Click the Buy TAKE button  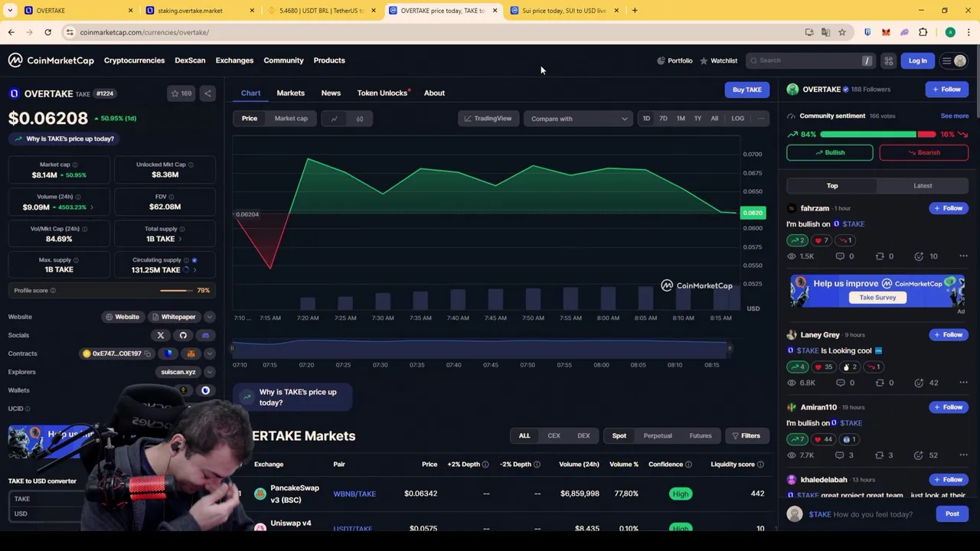747,90
